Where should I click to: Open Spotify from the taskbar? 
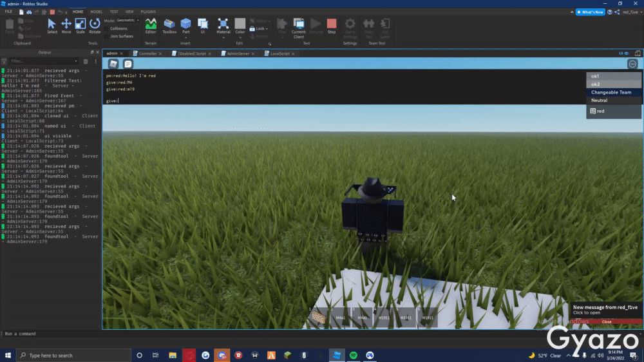[353, 356]
